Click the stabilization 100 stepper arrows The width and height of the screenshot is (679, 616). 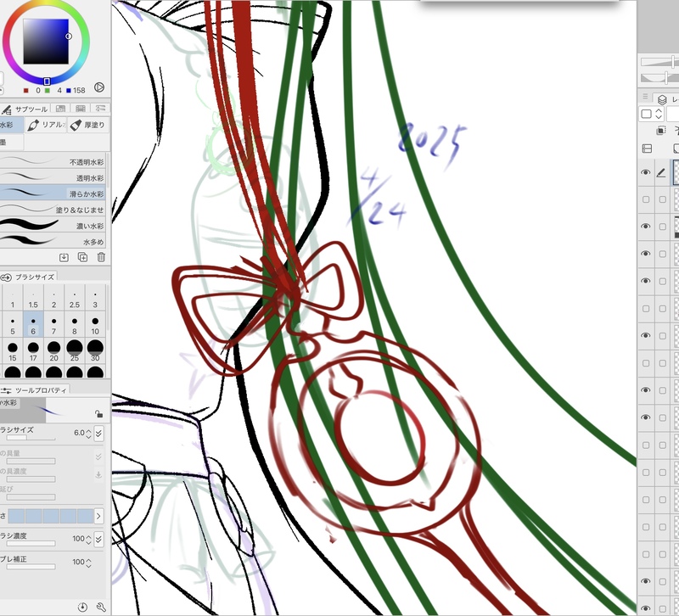tap(88, 563)
